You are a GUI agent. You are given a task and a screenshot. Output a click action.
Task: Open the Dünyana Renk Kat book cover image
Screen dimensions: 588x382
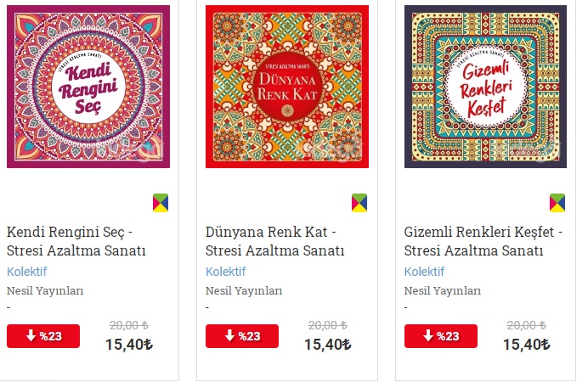pos(287,87)
